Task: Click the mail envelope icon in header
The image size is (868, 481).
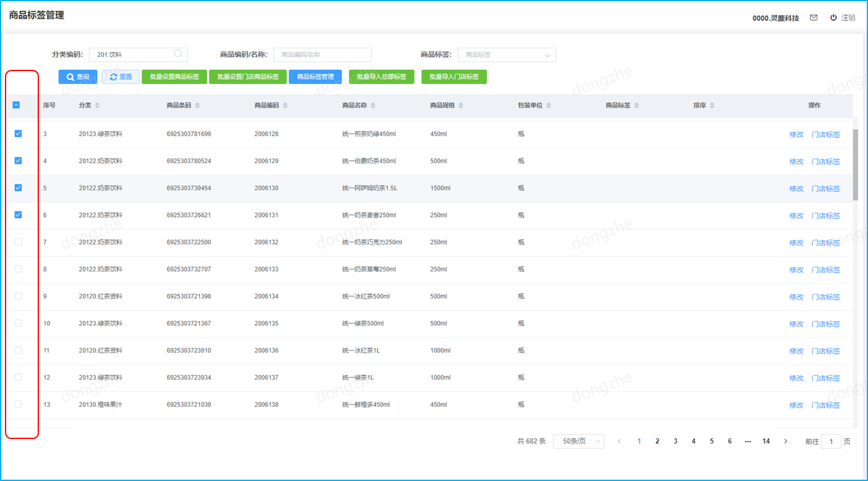Action: point(814,18)
